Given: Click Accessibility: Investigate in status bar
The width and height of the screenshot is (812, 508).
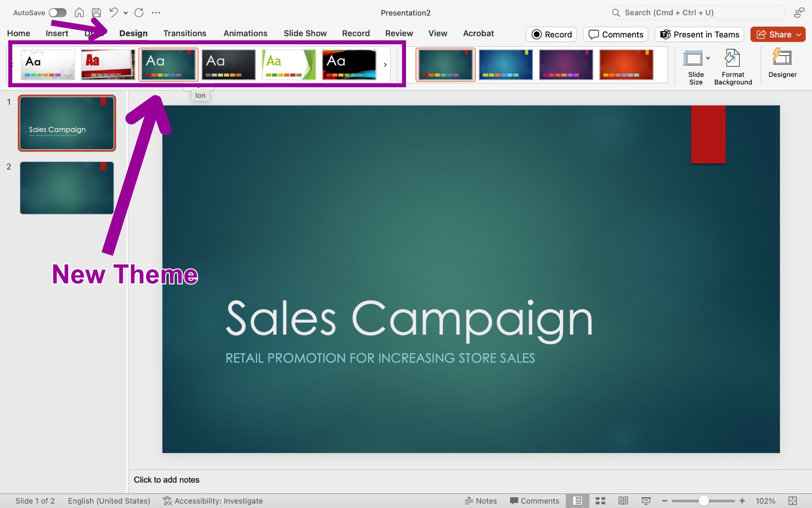Looking at the screenshot, I should click(213, 501).
